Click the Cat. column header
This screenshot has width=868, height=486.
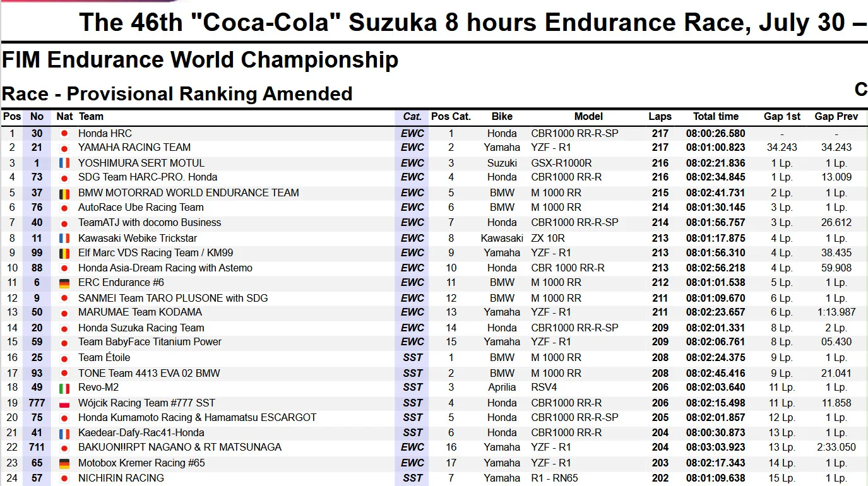click(412, 117)
